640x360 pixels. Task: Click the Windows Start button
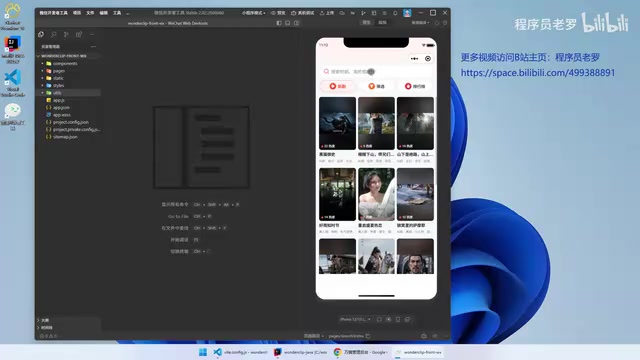coord(202,352)
